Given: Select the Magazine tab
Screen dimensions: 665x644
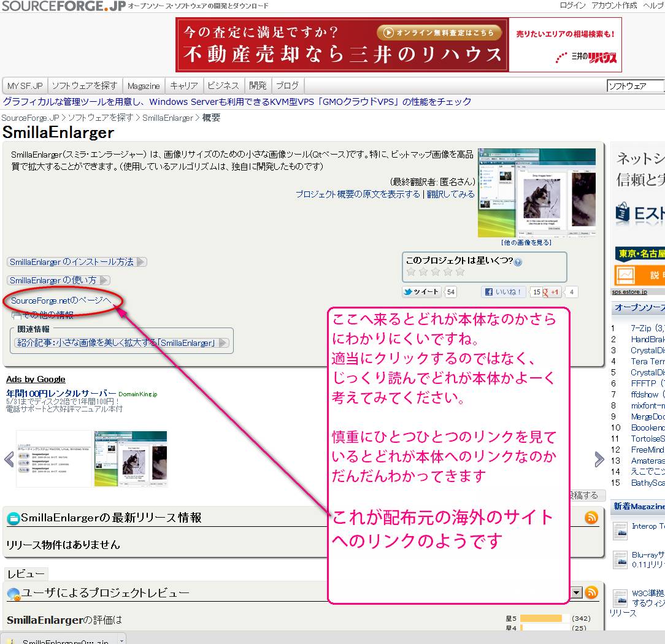Looking at the screenshot, I should coord(144,86).
